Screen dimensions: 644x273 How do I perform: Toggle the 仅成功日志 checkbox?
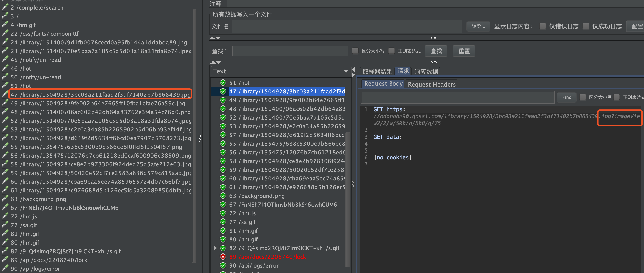[586, 26]
